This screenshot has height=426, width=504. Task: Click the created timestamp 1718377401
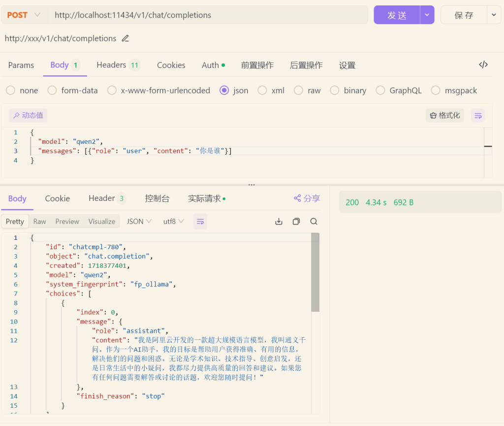(107, 265)
